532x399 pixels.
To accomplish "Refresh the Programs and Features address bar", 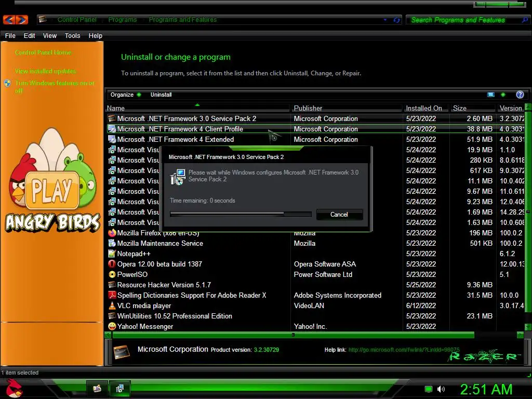I will tap(396, 20).
